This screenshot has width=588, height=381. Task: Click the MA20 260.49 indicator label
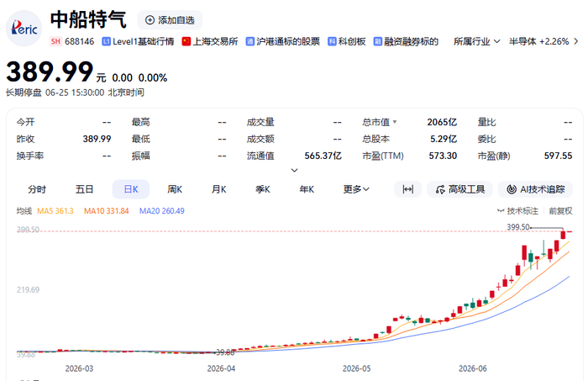click(x=161, y=211)
